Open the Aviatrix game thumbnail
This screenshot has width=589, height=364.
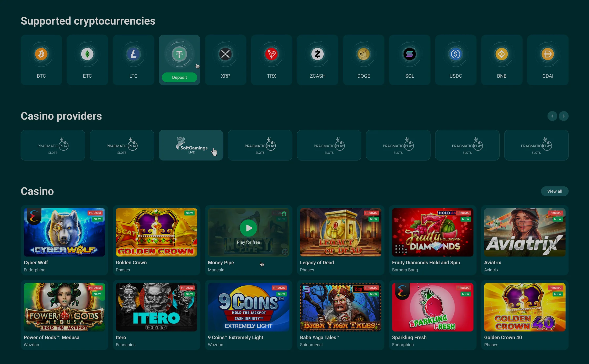524,232
